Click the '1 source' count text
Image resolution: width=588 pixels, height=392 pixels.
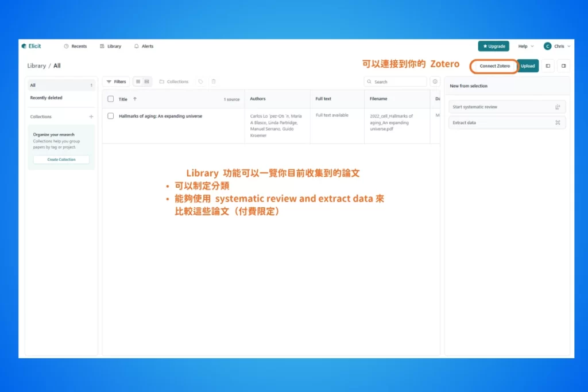pos(231,99)
